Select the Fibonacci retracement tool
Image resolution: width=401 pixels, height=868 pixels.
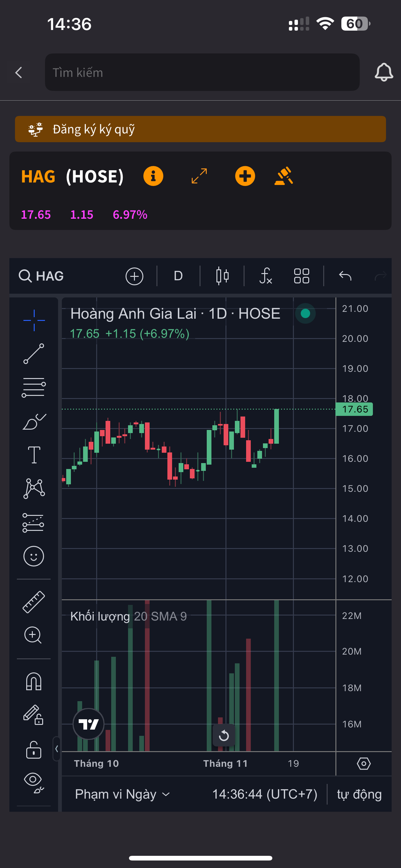pos(34,387)
